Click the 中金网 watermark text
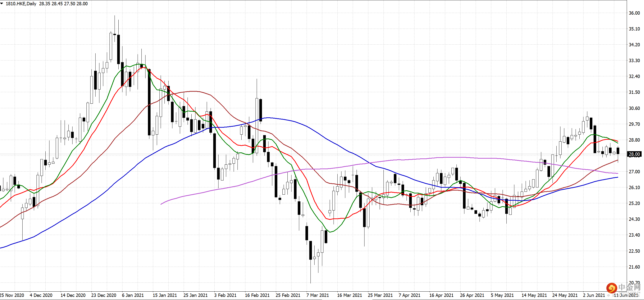Screen dimensions: 644x300 click(629, 288)
